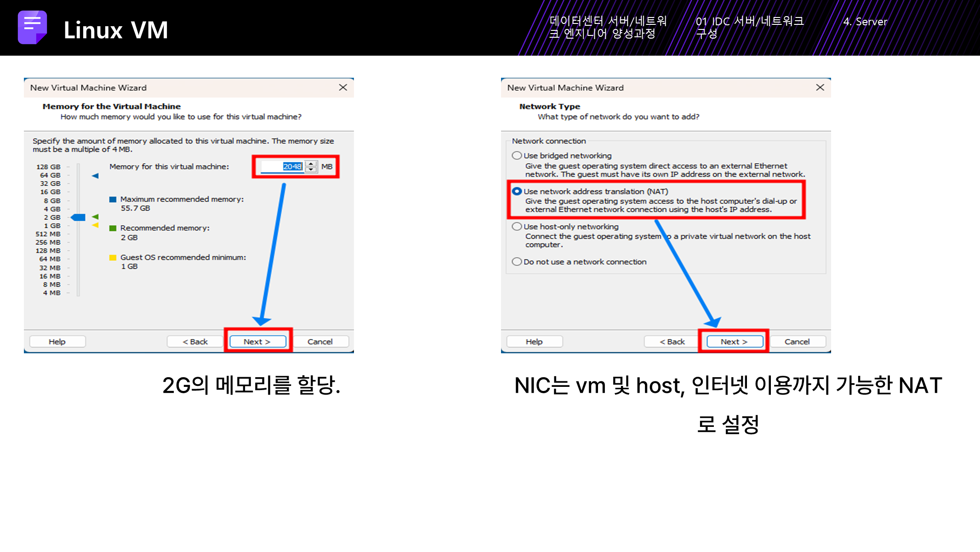Screen dimensions: 980x552
Task: Click Next in the Network Type dialog
Action: pos(735,341)
